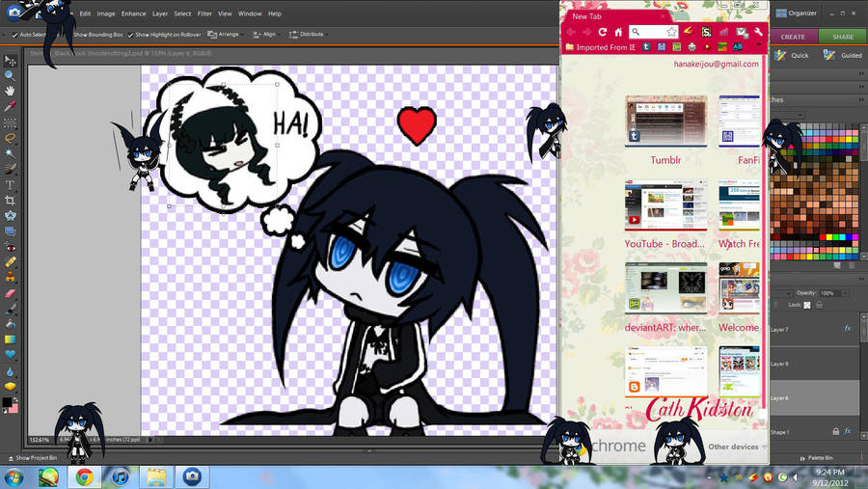Open the Distribute dropdown

[308, 35]
